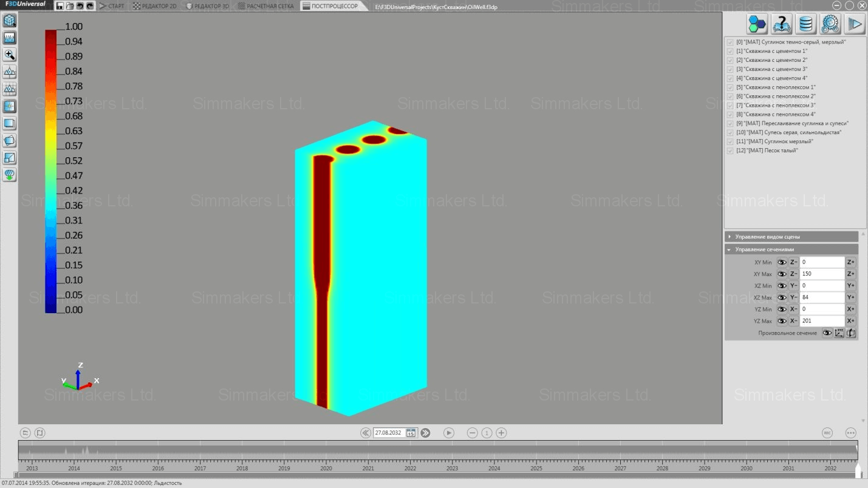Click the single-point mesh triangle icon
868x488 pixels.
point(10,72)
